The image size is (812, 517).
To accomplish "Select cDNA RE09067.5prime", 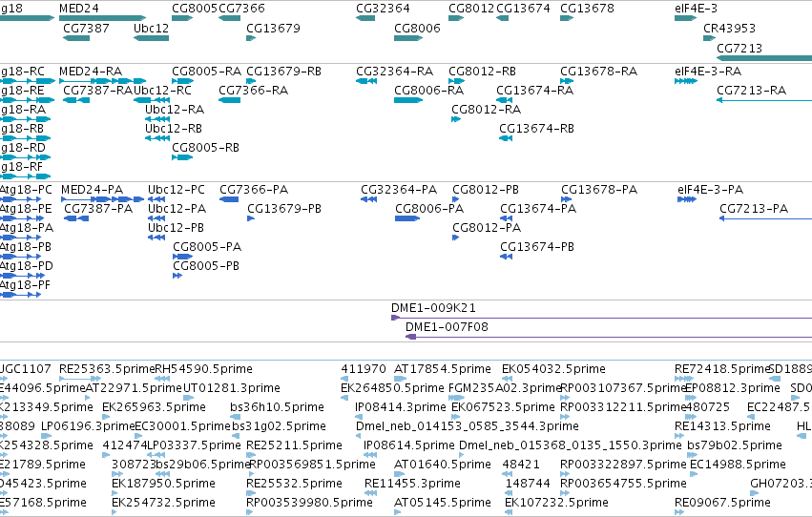I will (x=679, y=512).
